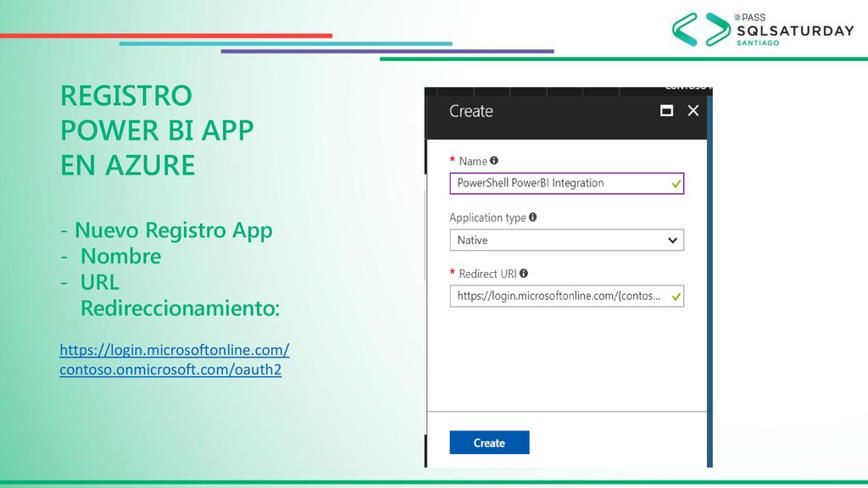This screenshot has height=488, width=868.
Task: Click the SQLSaturday Santiago logo
Action: pyautogui.click(x=763, y=30)
